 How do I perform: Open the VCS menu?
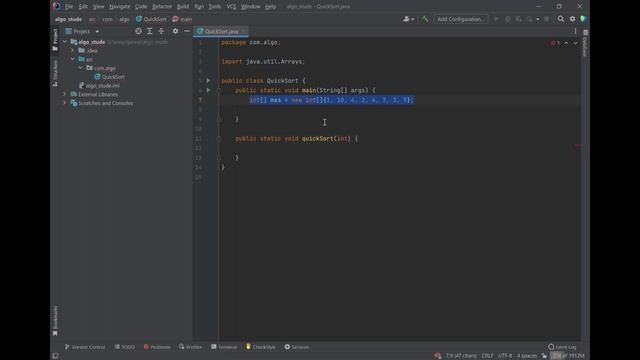[231, 7]
